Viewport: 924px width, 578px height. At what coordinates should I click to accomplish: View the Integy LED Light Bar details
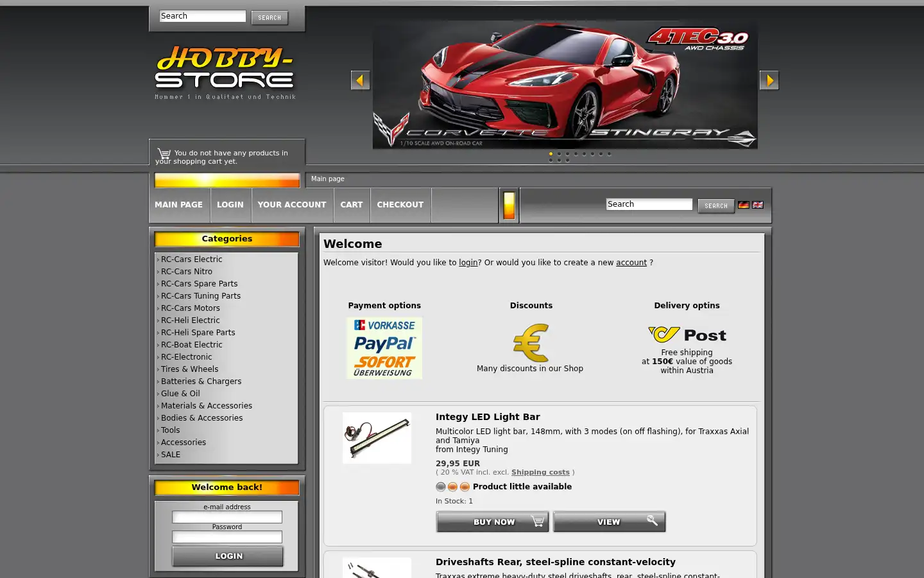(x=610, y=521)
